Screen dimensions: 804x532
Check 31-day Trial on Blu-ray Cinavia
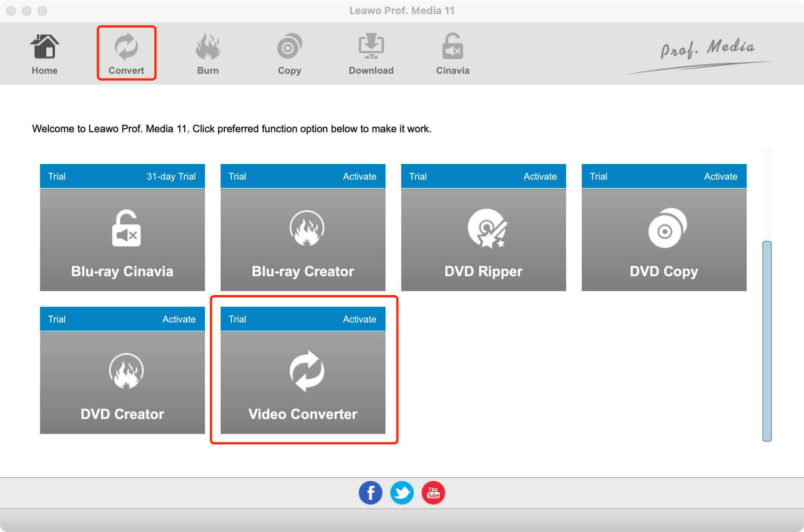pyautogui.click(x=171, y=176)
